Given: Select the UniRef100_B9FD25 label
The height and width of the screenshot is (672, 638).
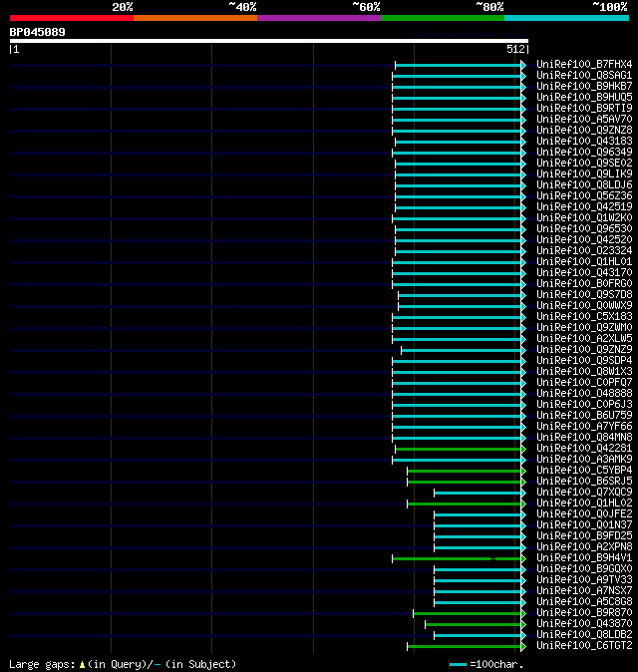Looking at the screenshot, I should click(x=584, y=536).
